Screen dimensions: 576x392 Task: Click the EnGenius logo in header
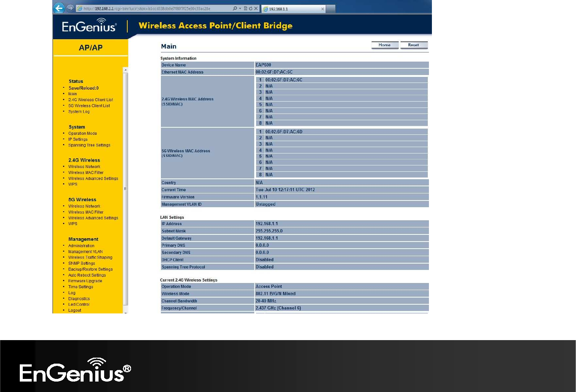[x=89, y=25]
